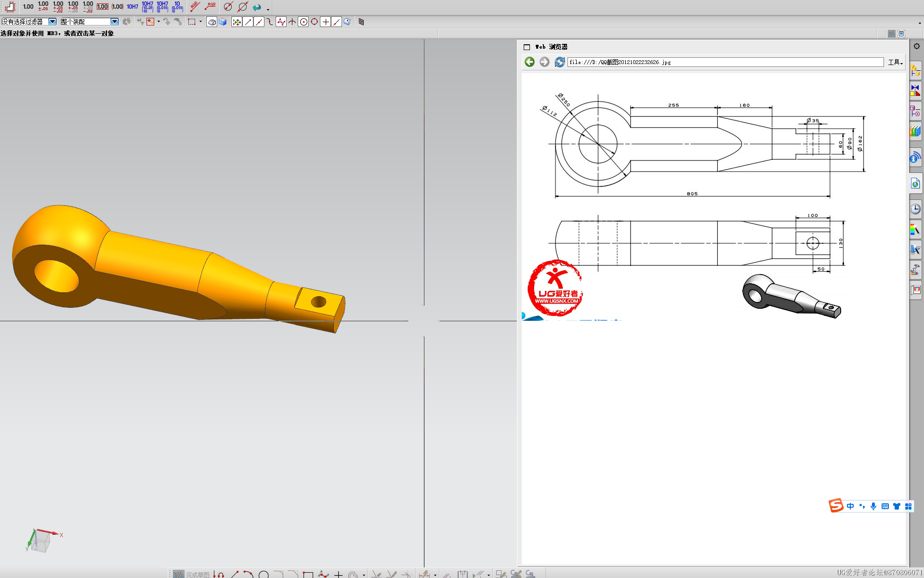Open the Assembly Navigator tab
This screenshot has width=924, height=578.
pyautogui.click(x=915, y=71)
